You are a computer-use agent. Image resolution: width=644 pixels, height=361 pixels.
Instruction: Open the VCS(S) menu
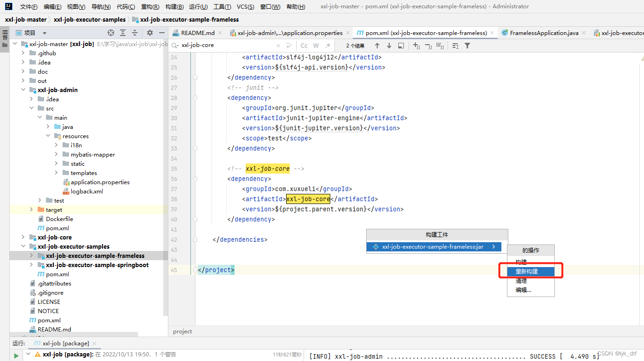point(246,6)
